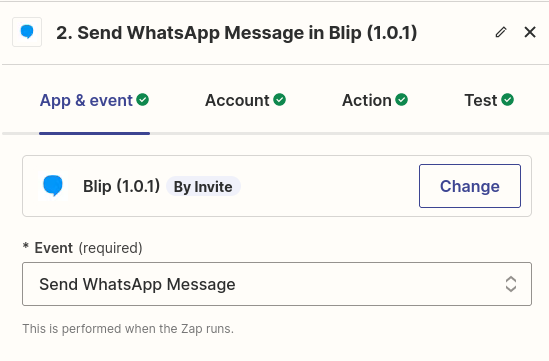
Task: Click the step title Send WhatsApp Message in Blip
Action: tap(237, 33)
